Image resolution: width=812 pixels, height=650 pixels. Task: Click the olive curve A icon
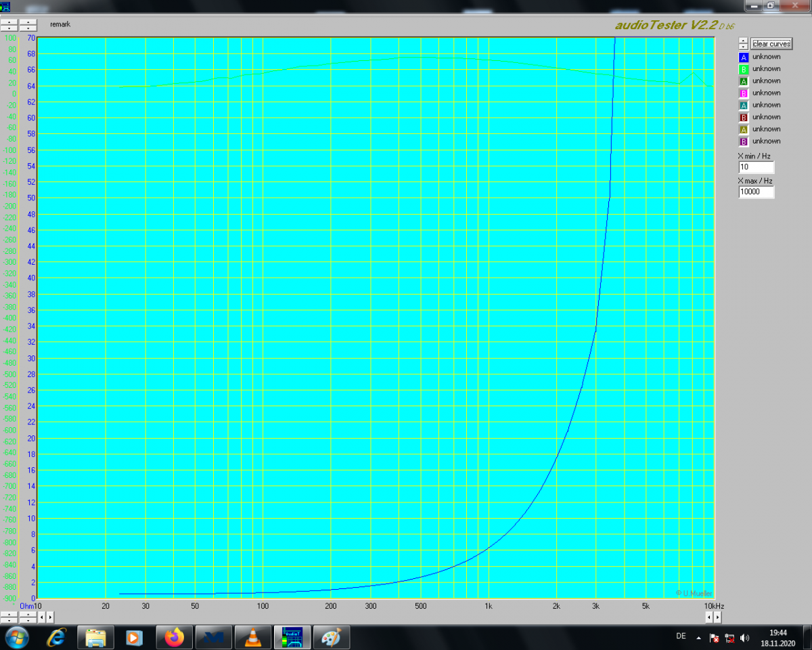(744, 129)
